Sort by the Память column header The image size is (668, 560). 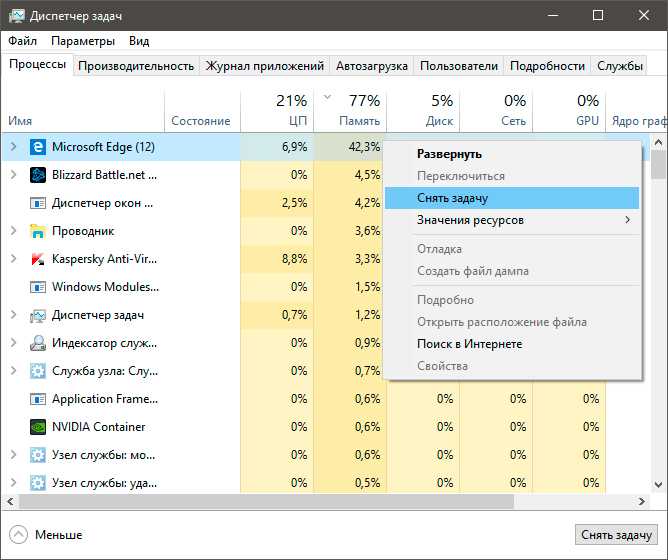point(350,111)
